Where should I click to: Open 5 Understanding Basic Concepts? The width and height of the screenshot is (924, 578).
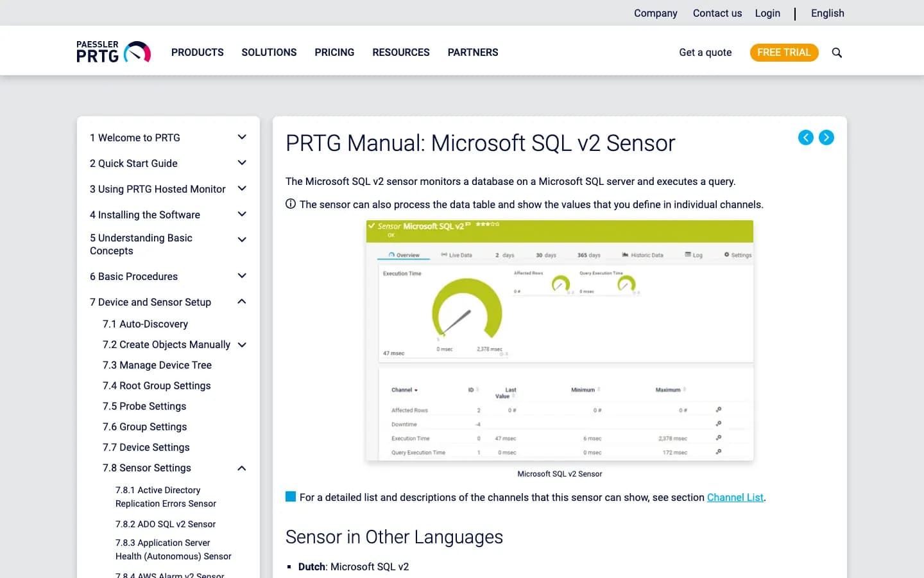point(141,244)
